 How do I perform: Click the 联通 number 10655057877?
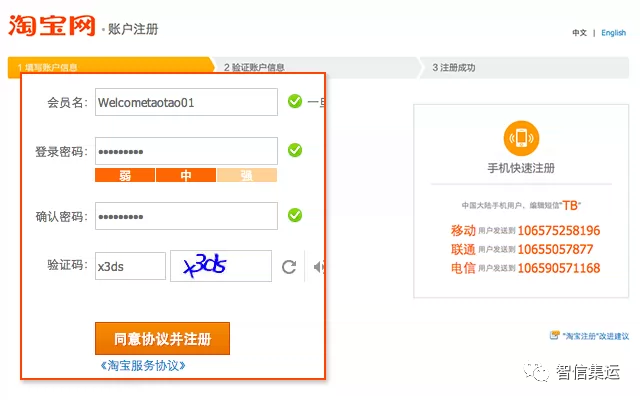pos(555,249)
